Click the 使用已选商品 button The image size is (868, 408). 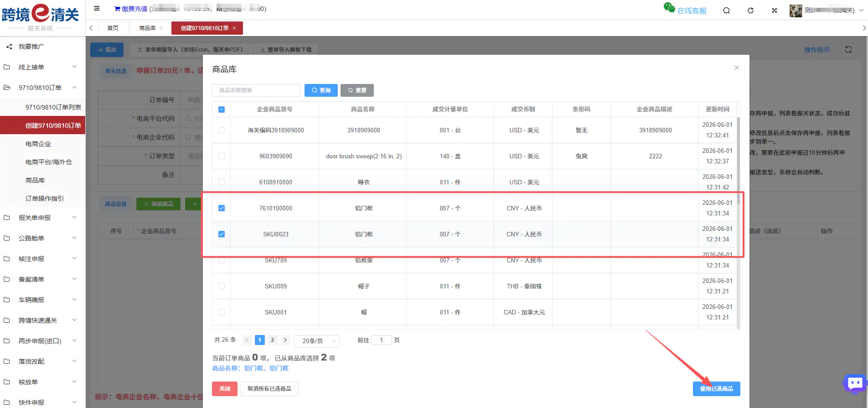click(717, 389)
